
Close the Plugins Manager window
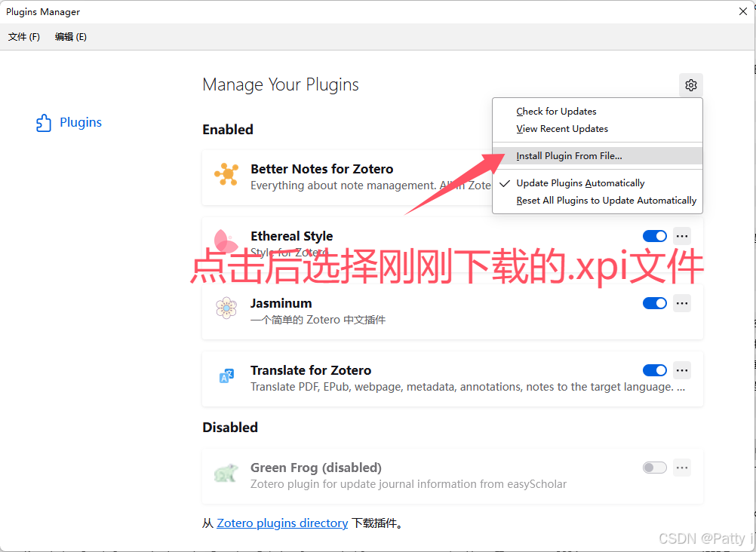point(743,11)
